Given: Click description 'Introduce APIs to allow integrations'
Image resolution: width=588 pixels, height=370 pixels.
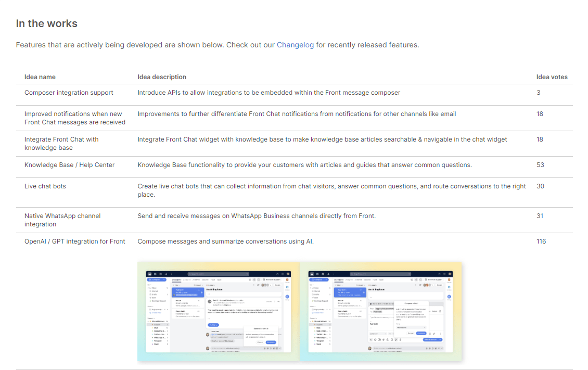Looking at the screenshot, I should pos(269,93).
